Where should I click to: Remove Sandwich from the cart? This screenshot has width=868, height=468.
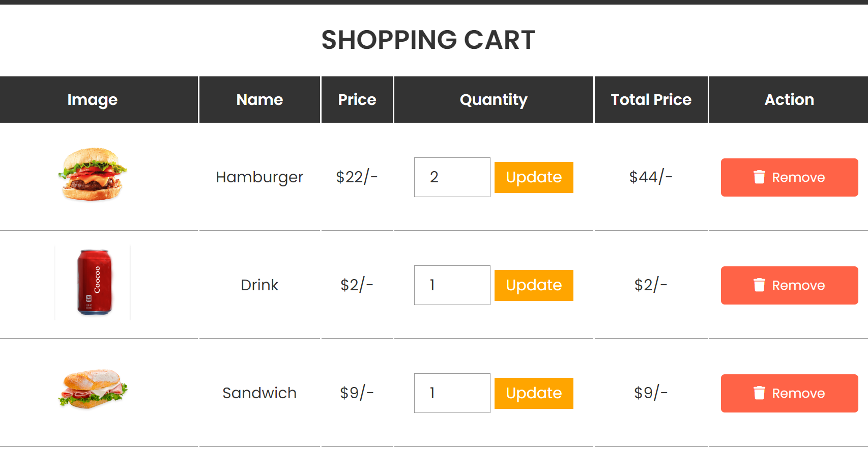pos(789,393)
